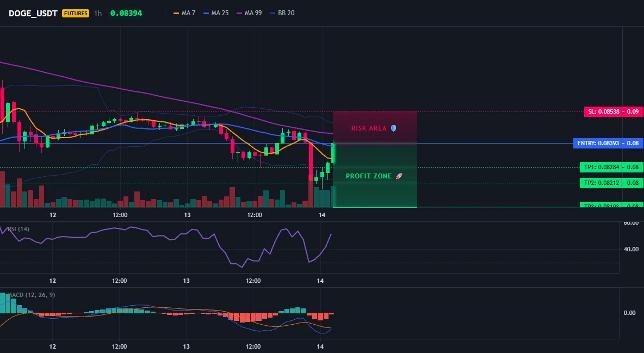Toggle the MA 25 legend item
The height and width of the screenshot is (353, 644).
216,13
